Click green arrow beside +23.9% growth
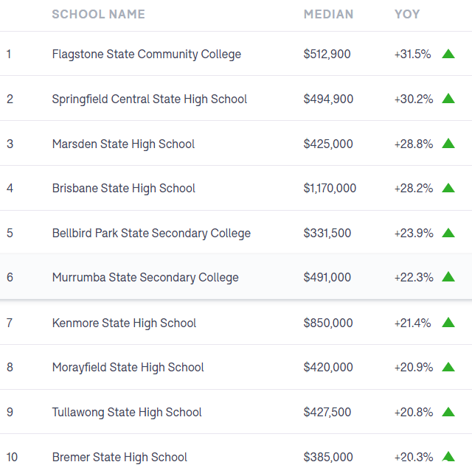Image resolution: width=472 pixels, height=476 pixels. click(448, 233)
